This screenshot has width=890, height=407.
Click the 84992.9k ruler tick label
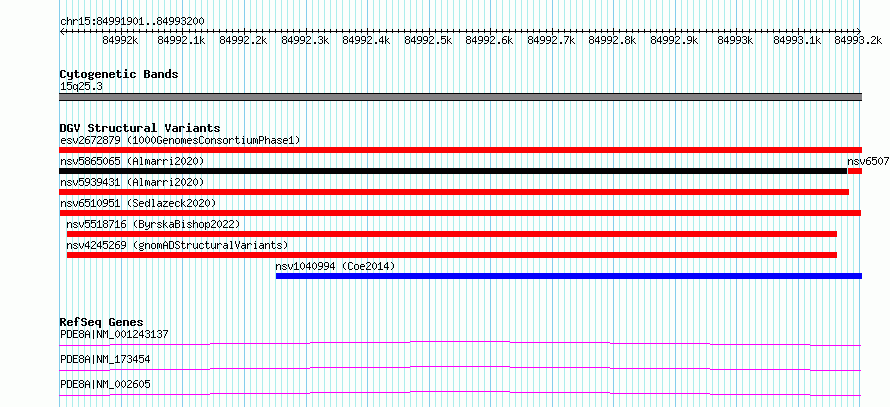pos(674,40)
